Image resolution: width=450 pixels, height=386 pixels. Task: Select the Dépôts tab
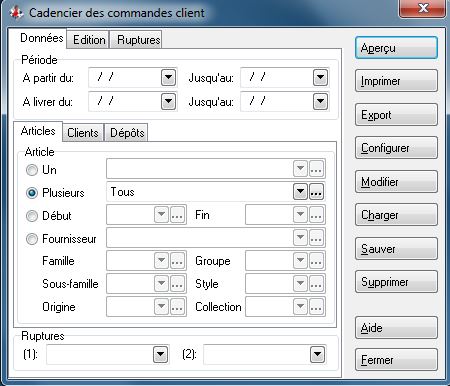[x=127, y=133]
